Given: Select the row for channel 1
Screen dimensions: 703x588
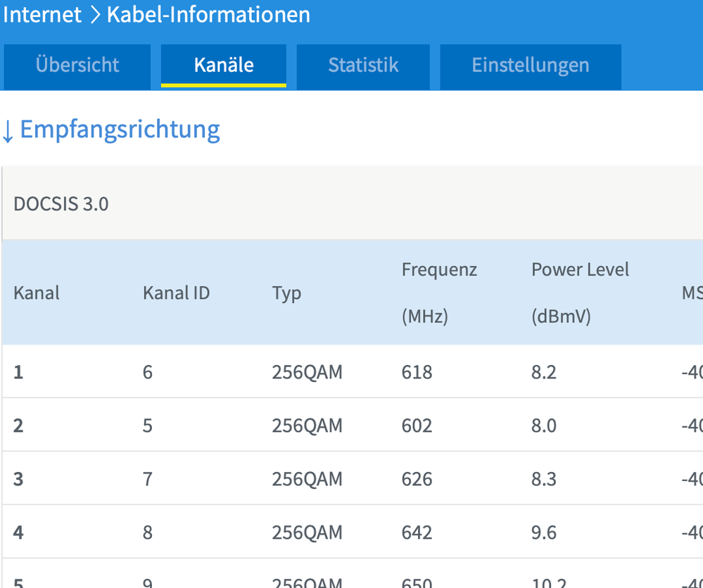Looking at the screenshot, I should (x=18, y=372).
